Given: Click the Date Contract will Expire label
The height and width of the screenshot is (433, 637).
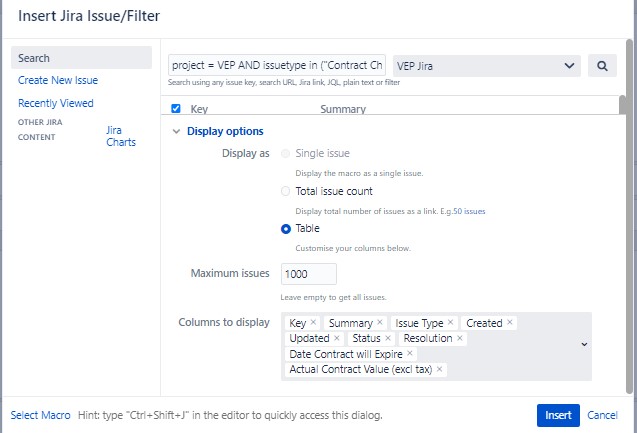Looking at the screenshot, I should tap(346, 354).
